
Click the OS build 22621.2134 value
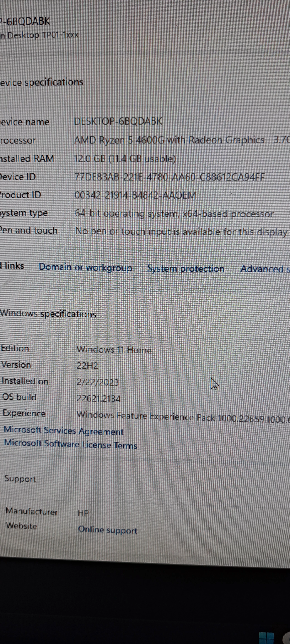tap(98, 398)
